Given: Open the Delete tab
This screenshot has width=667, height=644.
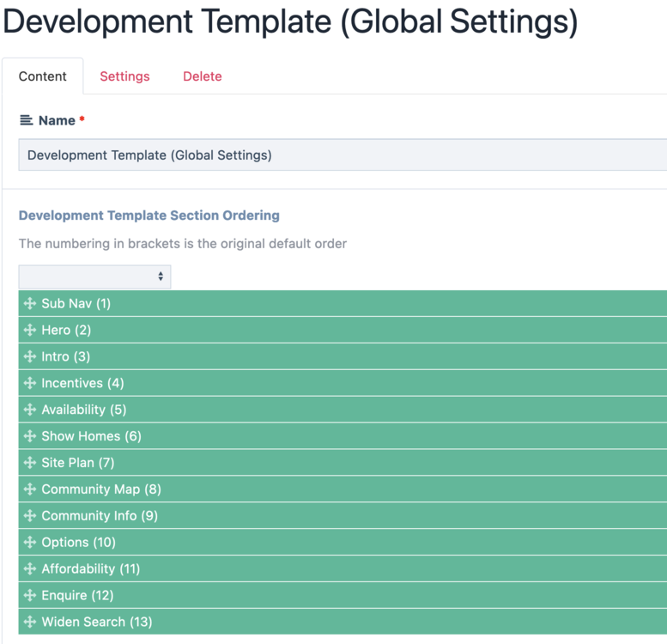Looking at the screenshot, I should pos(202,76).
